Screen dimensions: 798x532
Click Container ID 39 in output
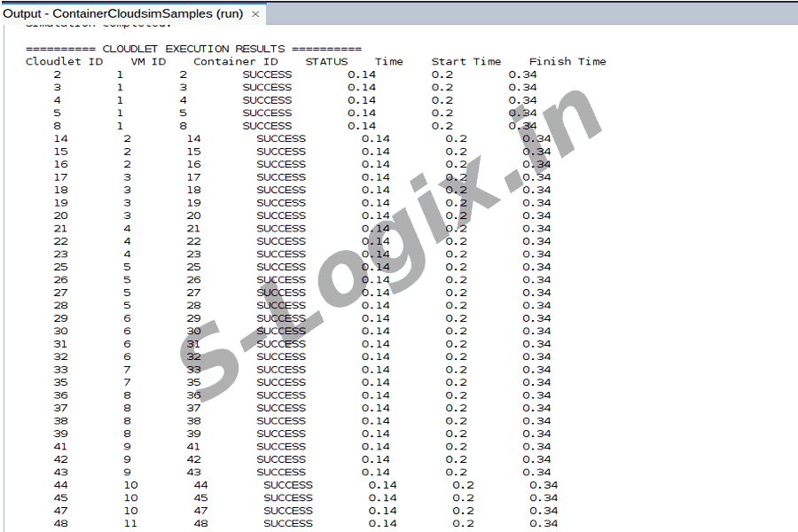pos(193,434)
